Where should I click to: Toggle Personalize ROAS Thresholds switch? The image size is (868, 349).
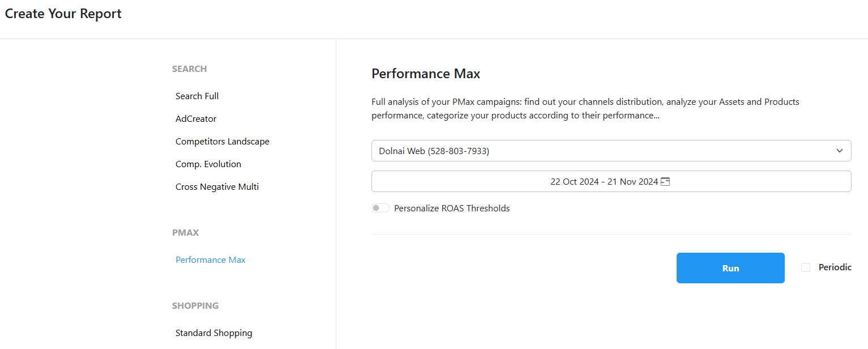pos(380,208)
